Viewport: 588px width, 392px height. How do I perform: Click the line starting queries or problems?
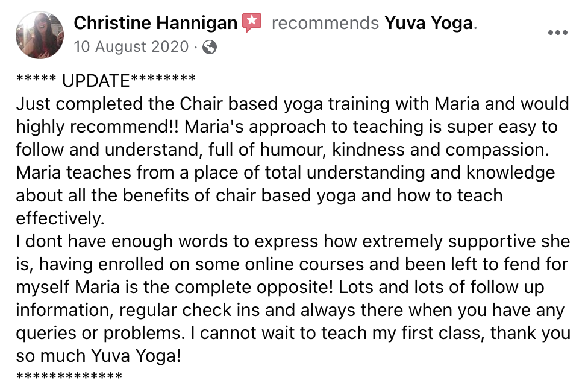pos(293,333)
